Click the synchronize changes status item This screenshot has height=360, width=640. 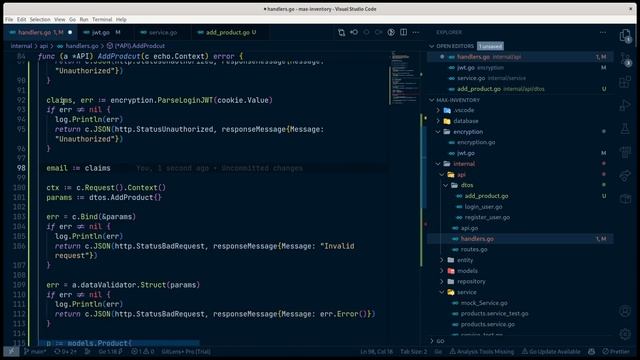[x=65, y=351]
